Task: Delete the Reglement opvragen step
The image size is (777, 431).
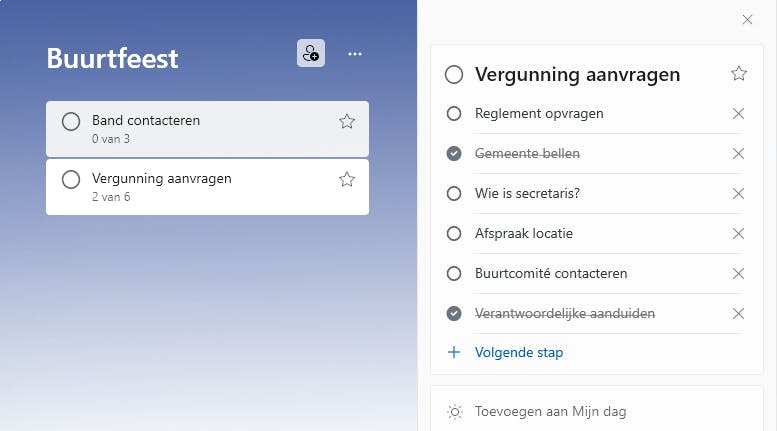Action: 739,114
